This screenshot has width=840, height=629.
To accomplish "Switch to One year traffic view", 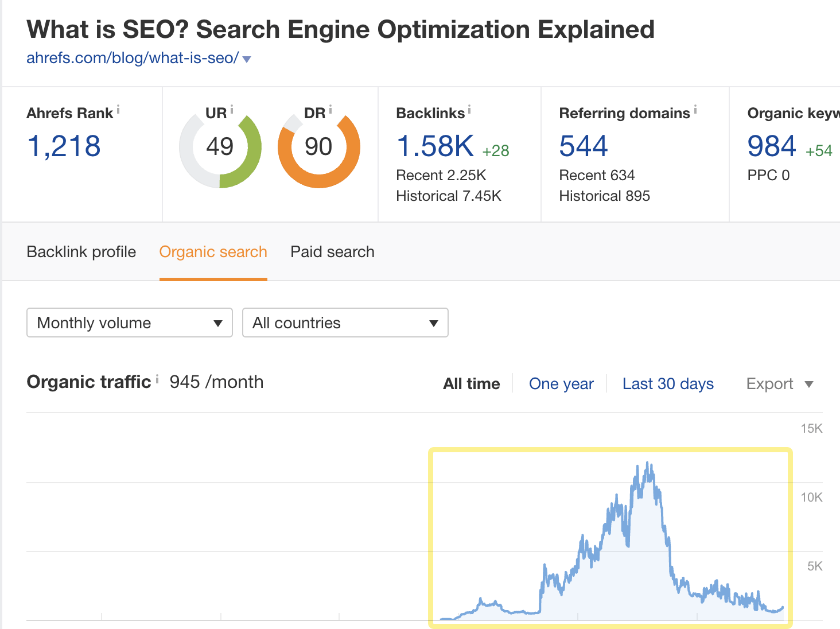I will 561,383.
